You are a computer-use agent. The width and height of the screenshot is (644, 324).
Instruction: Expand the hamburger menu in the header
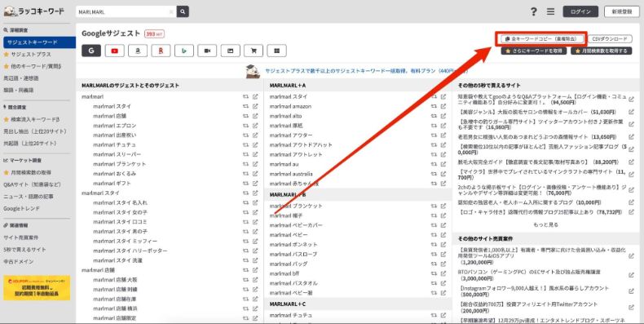tap(551, 11)
